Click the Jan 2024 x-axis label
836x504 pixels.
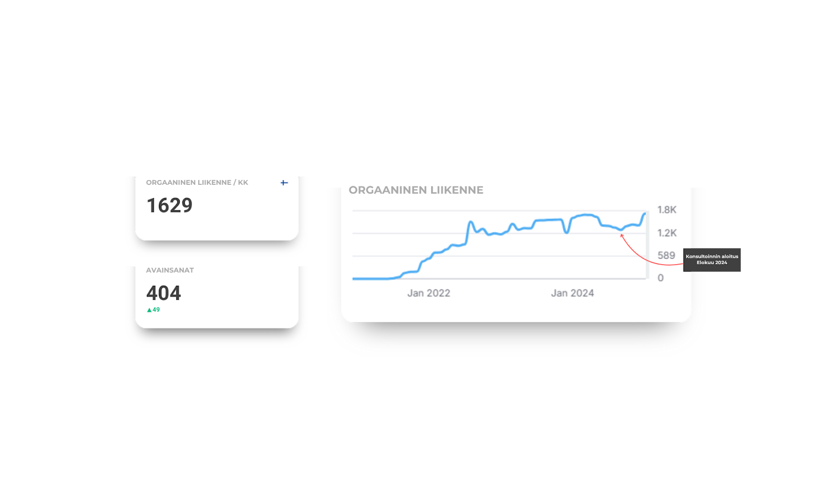(572, 294)
